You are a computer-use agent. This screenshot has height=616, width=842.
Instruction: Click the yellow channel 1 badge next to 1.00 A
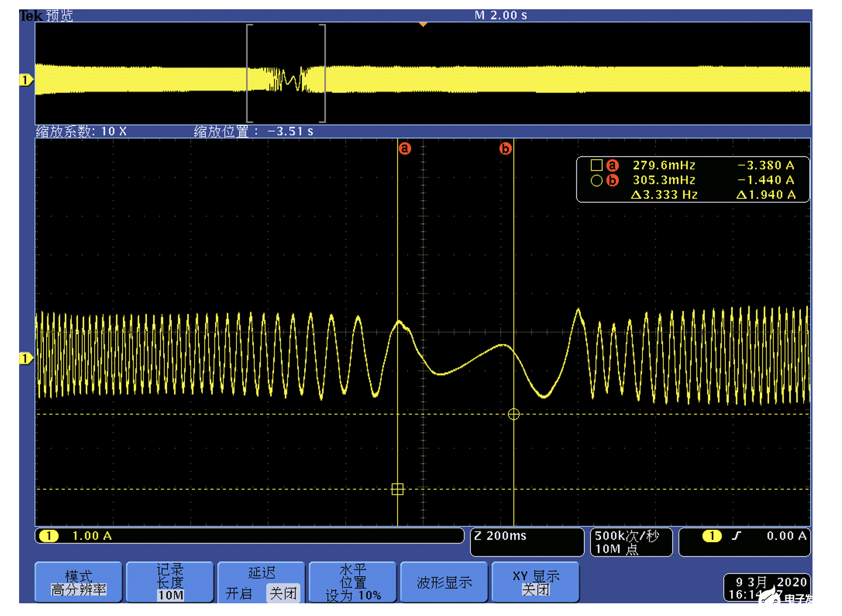tap(49, 536)
